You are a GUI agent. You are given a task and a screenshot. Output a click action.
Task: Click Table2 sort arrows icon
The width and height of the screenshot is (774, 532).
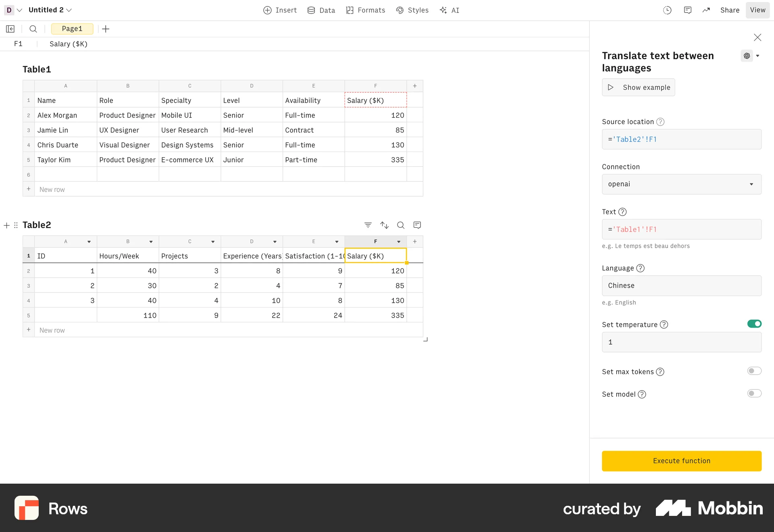384,225
